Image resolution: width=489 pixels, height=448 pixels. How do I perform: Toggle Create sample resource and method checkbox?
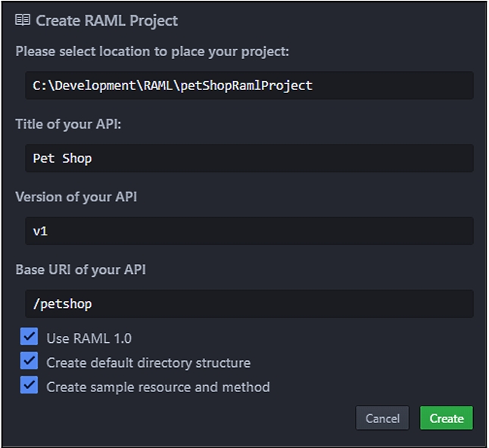[x=30, y=385]
